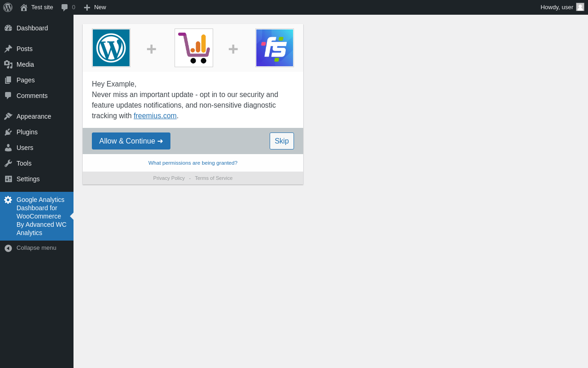Viewport: 588px width, 368px height.
Task: Click the shopping cart analytics plugin logo
Action: click(194, 48)
